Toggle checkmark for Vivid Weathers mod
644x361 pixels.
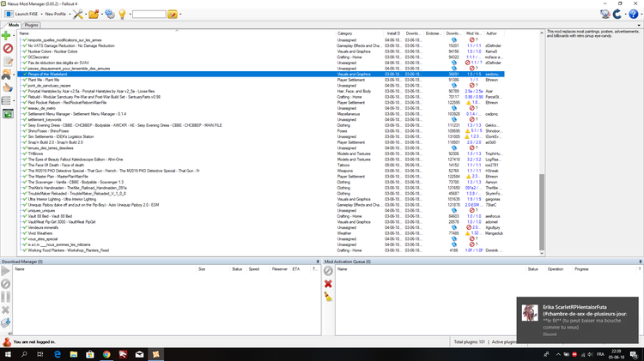click(25, 233)
